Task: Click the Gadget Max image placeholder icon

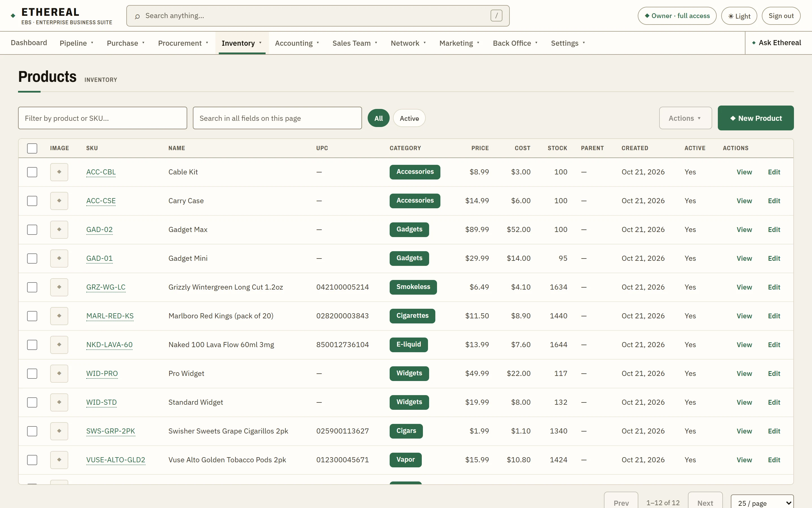Action: (x=59, y=230)
